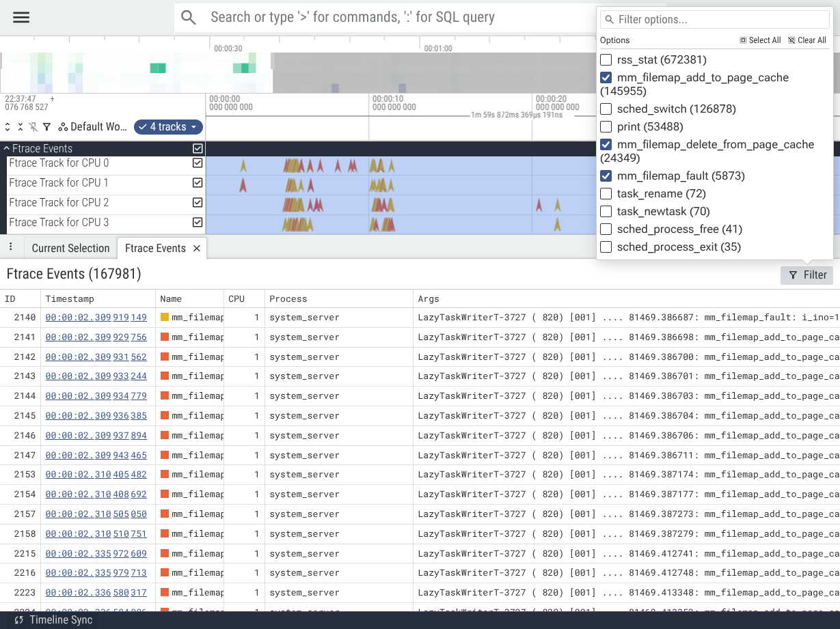Click the Timeline Sync button
The image size is (840, 629).
click(x=53, y=620)
